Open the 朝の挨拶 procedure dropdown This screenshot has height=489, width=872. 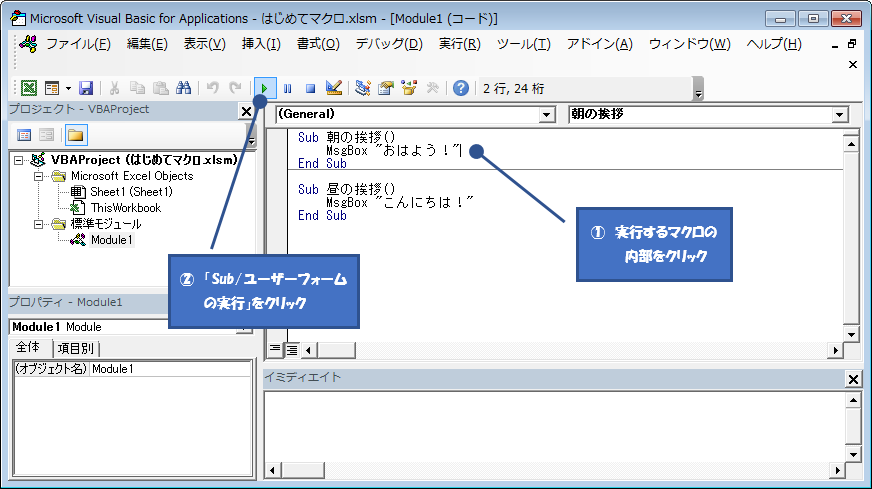point(839,115)
